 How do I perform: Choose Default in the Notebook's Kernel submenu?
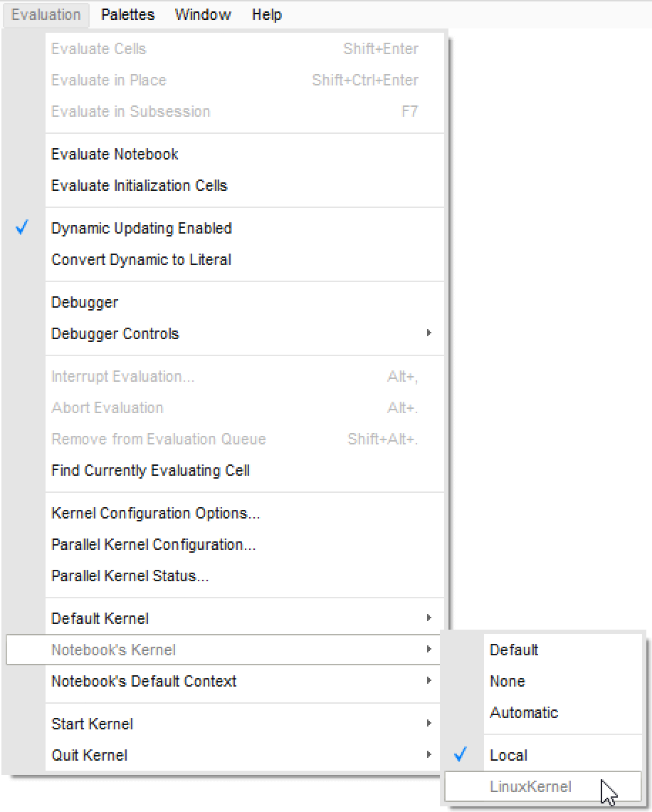(513, 650)
